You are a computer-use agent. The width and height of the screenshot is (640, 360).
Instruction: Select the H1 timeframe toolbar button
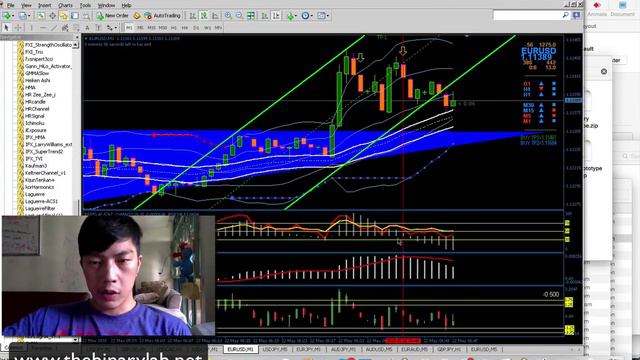(174, 27)
